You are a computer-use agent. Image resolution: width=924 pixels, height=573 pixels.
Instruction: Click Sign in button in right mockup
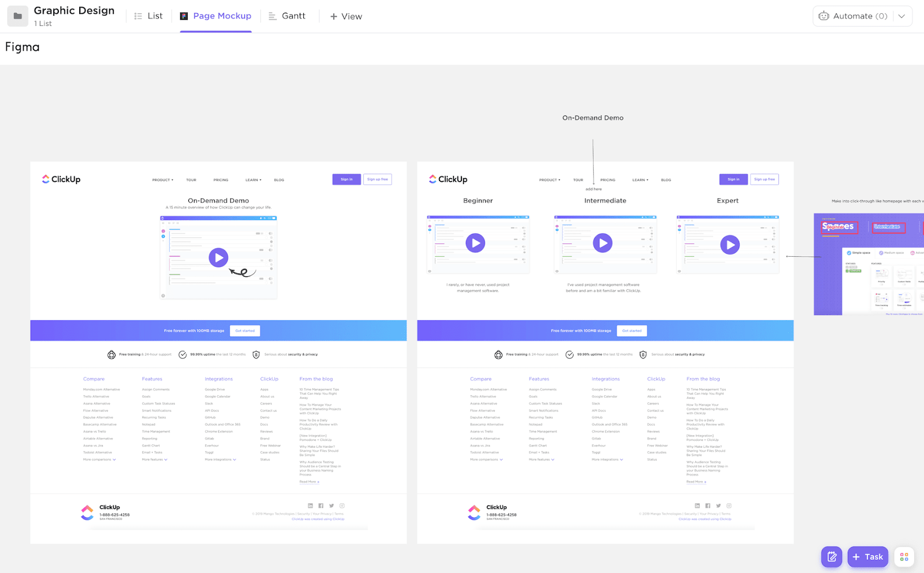[x=733, y=179]
